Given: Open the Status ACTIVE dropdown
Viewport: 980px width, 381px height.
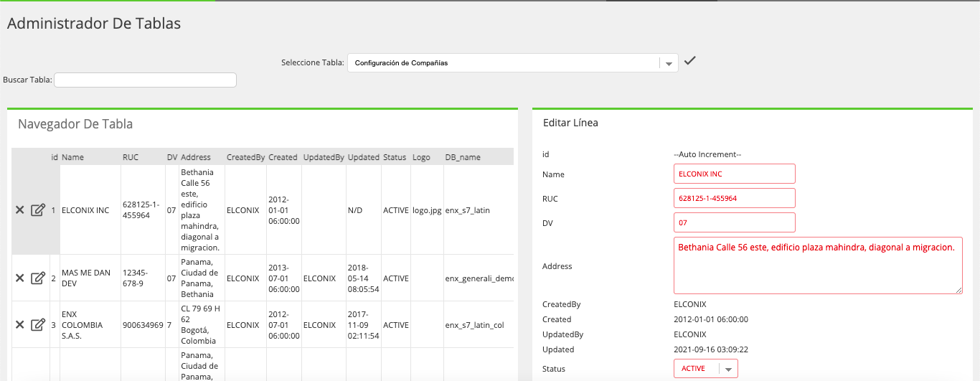Looking at the screenshot, I should coord(706,369).
